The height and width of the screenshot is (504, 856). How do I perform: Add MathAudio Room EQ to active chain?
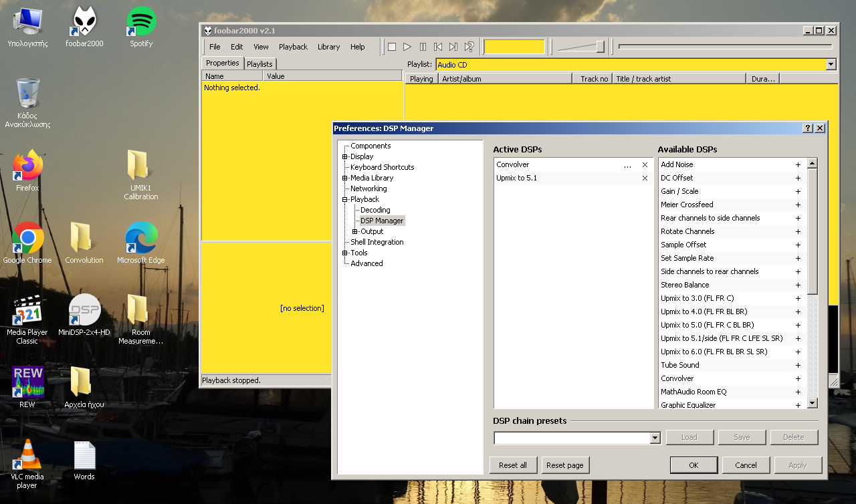pos(798,392)
